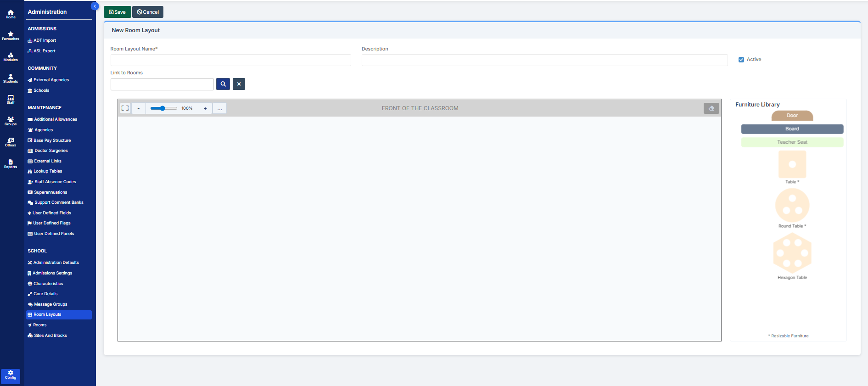Zoom in with the plus button
Screen dimensions: 868x386
click(205, 108)
